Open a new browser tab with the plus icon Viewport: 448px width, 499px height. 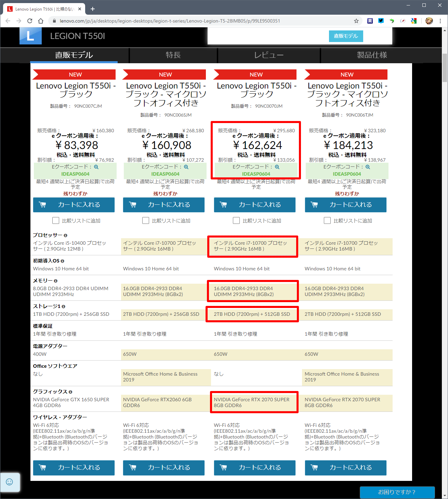click(x=92, y=9)
